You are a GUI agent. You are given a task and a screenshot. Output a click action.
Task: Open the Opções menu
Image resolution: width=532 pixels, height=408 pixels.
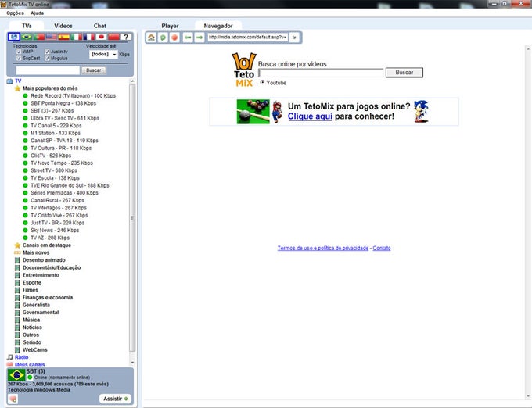coord(16,13)
